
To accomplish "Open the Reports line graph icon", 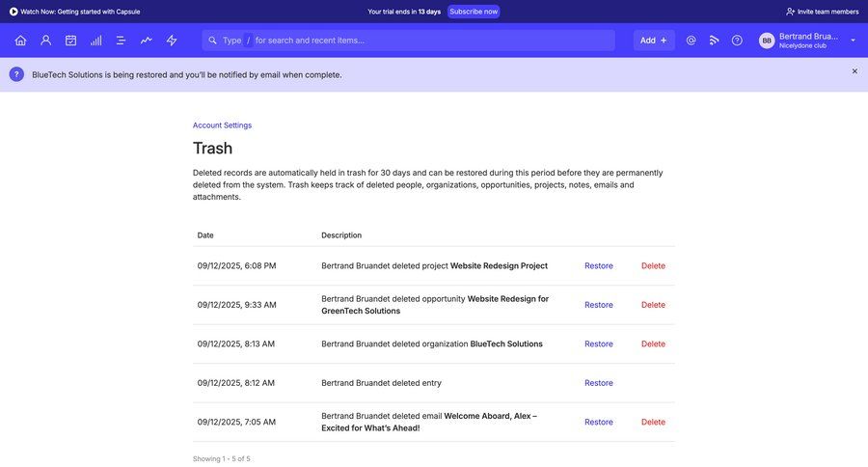I will pos(147,41).
